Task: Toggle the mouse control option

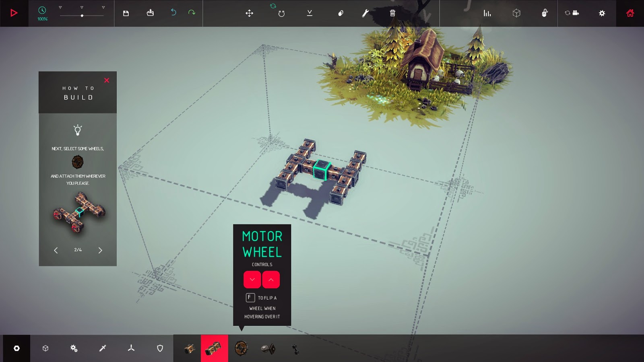Action: [545, 13]
